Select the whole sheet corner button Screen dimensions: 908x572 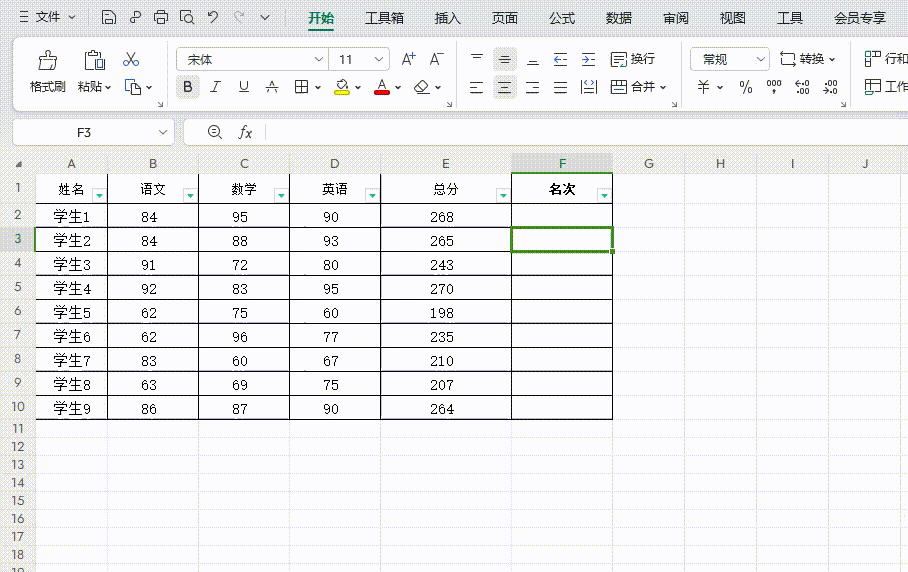(x=19, y=164)
